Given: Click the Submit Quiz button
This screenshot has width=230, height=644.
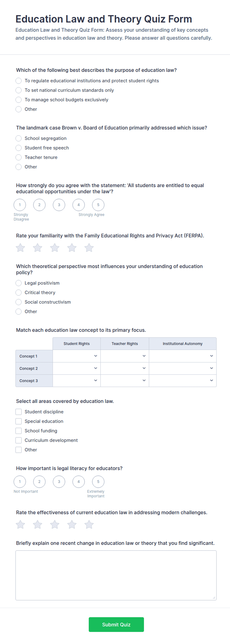Looking at the screenshot, I should pos(116,624).
